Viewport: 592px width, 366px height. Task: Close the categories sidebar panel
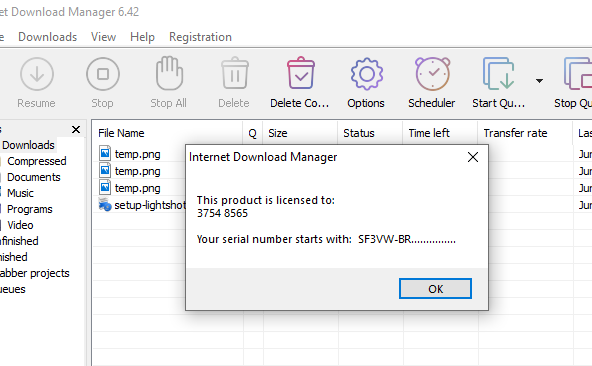pos(76,130)
